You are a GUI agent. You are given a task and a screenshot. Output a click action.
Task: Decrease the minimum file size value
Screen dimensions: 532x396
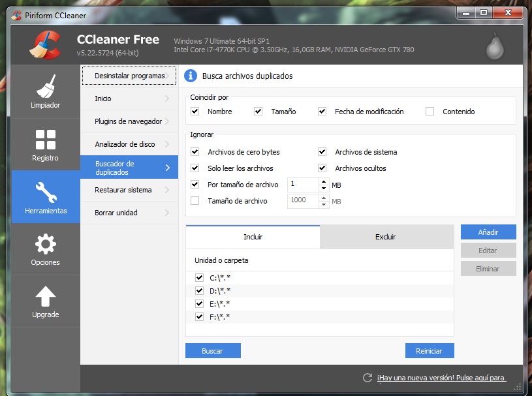(x=324, y=188)
